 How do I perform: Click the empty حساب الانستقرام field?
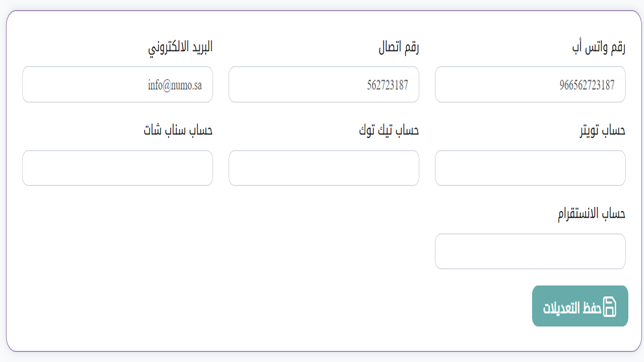pos(530,251)
